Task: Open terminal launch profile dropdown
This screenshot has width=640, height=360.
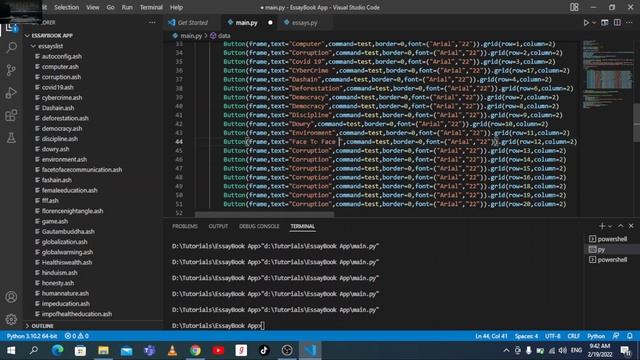Action: 610,226
